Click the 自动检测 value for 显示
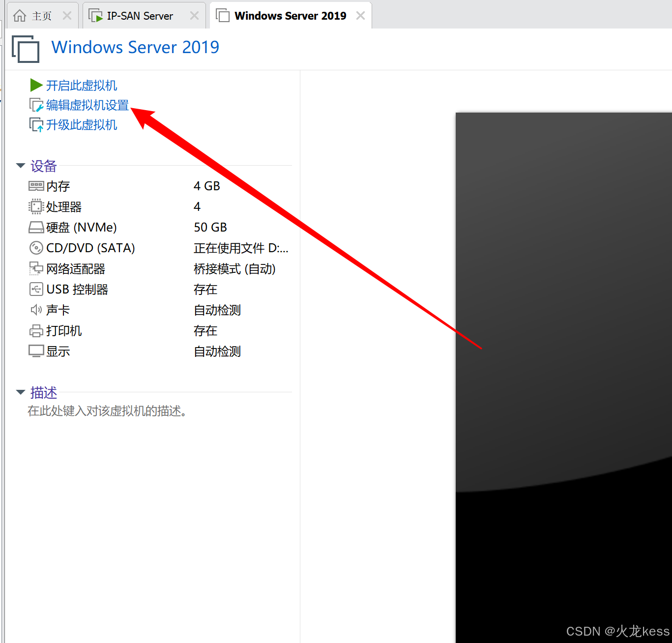Image resolution: width=672 pixels, height=643 pixels. tap(217, 351)
